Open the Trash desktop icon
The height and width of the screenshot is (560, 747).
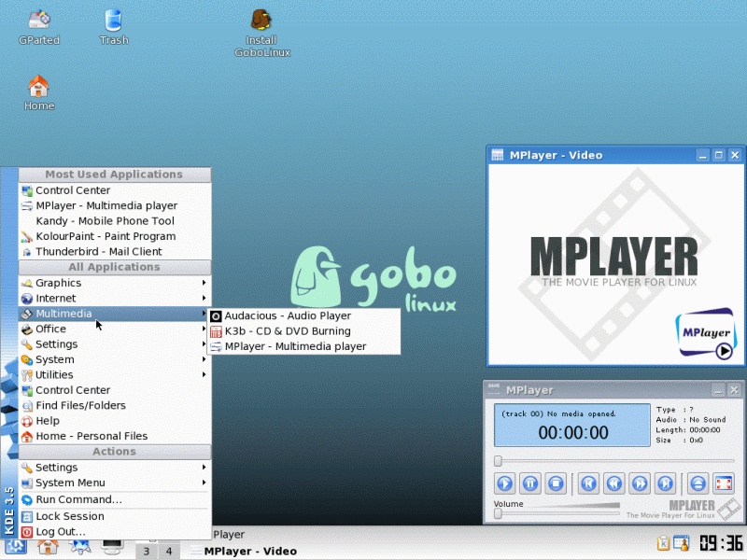pyautogui.click(x=113, y=27)
